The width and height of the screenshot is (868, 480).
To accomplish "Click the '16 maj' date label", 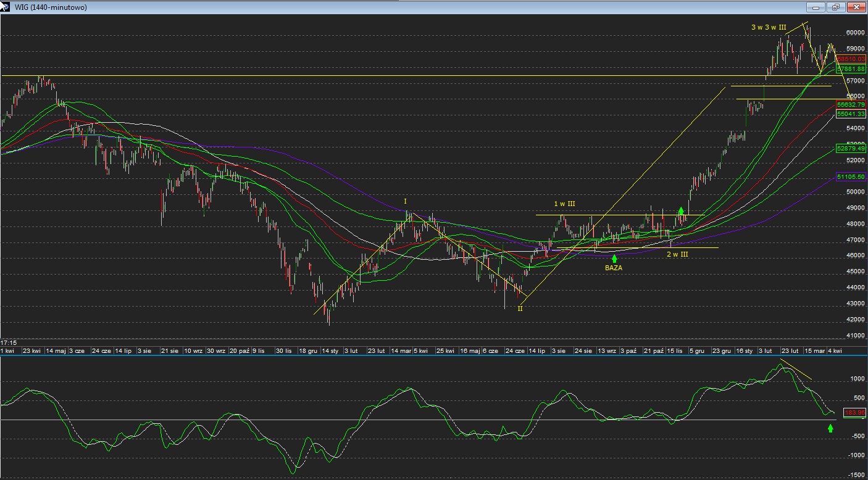I will coord(470,350).
